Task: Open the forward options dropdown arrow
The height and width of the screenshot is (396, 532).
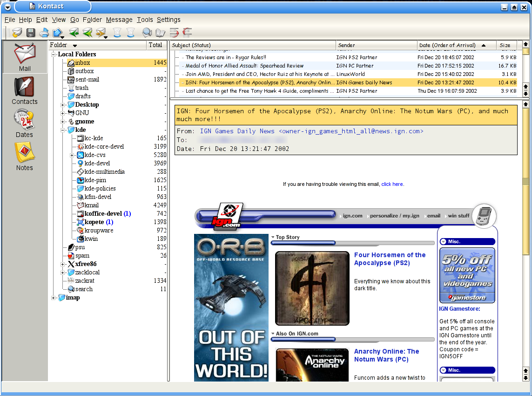Action: click(106, 36)
